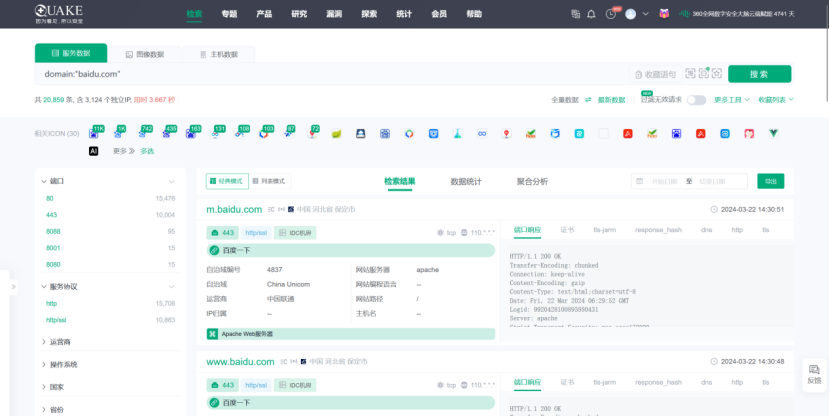Select the related favicon with the 103 badge
Screen dimensions: 830x416
[x=264, y=134]
